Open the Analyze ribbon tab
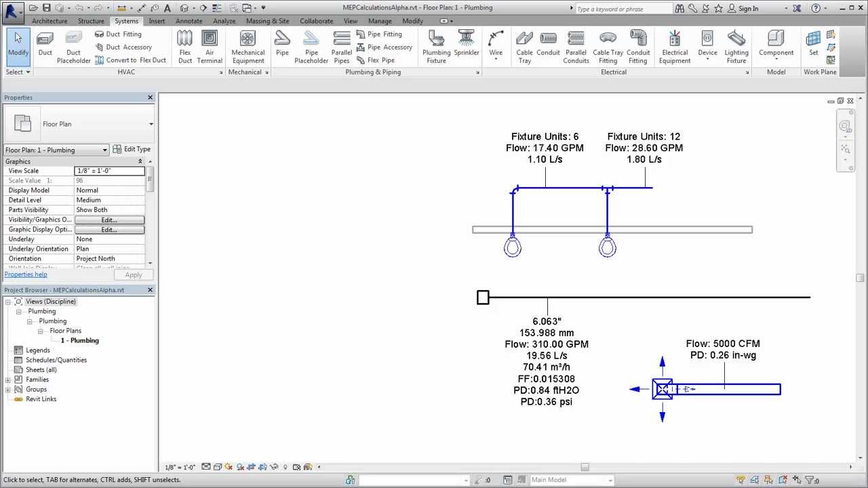The image size is (868, 488). click(x=224, y=20)
